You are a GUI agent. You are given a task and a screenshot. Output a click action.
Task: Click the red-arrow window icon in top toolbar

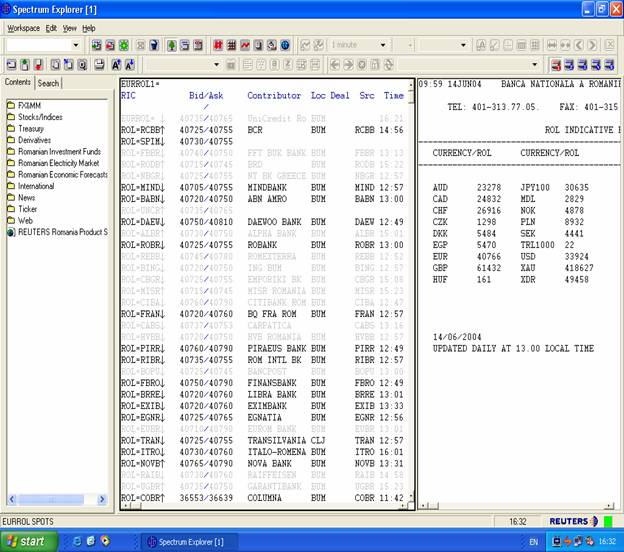110,45
